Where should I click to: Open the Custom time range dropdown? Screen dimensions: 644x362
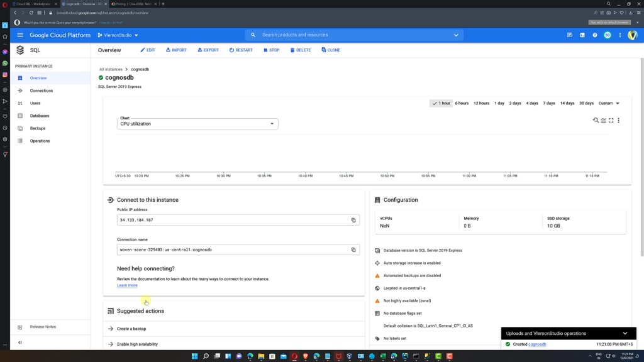click(x=607, y=103)
